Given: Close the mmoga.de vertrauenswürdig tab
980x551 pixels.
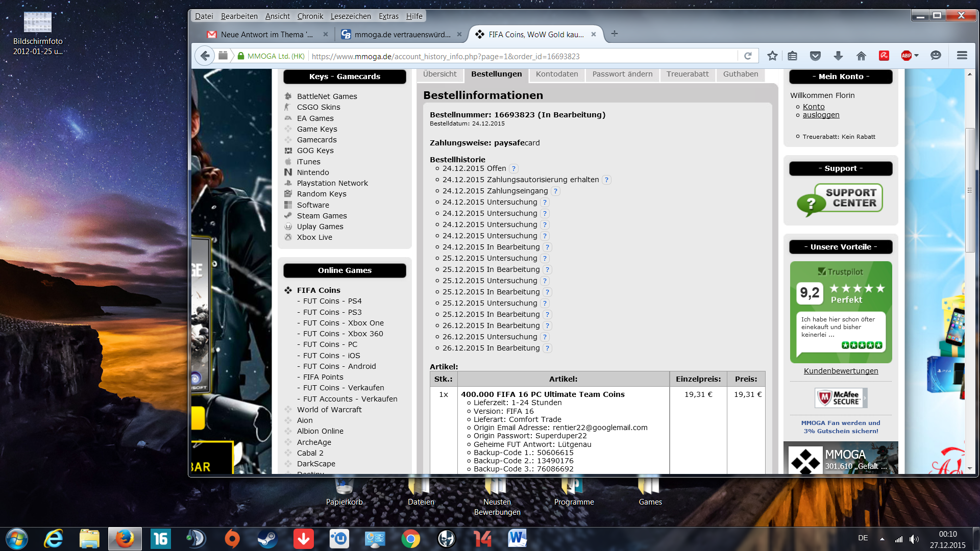Looking at the screenshot, I should pos(459,35).
